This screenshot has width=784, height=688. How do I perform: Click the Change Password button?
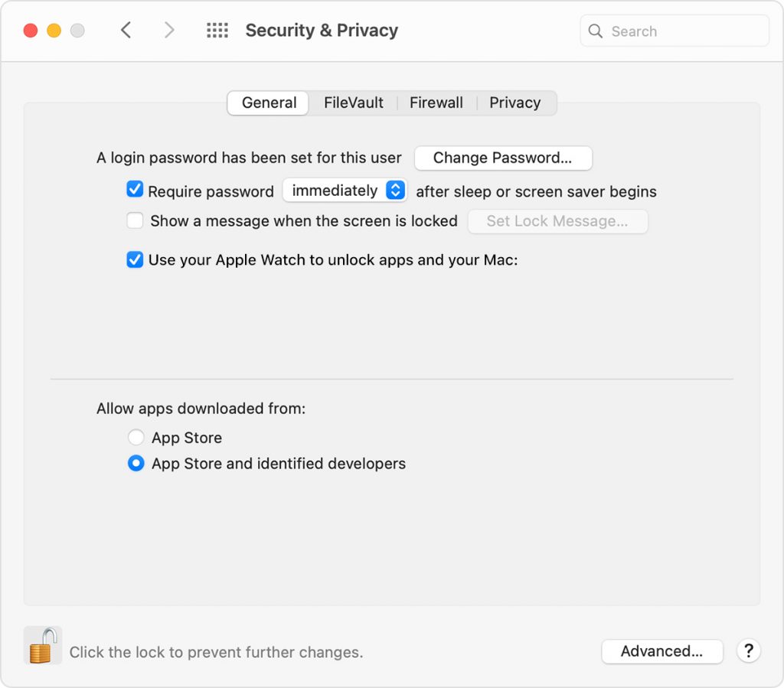(503, 158)
